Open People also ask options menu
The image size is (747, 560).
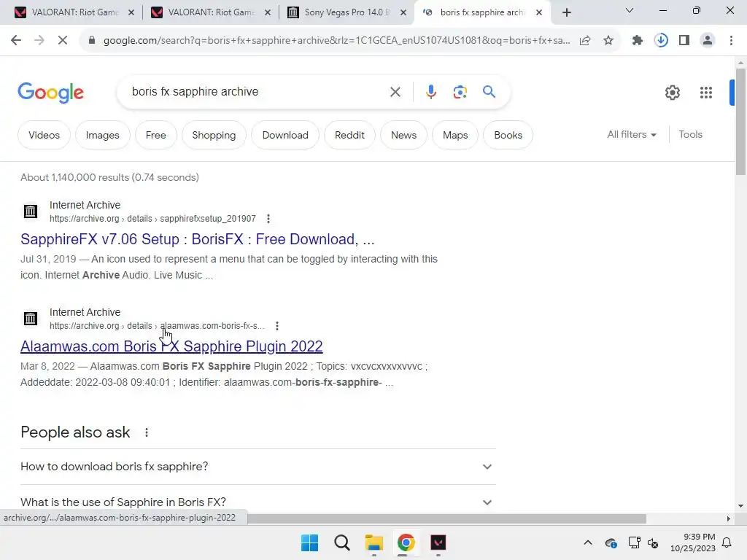point(146,432)
